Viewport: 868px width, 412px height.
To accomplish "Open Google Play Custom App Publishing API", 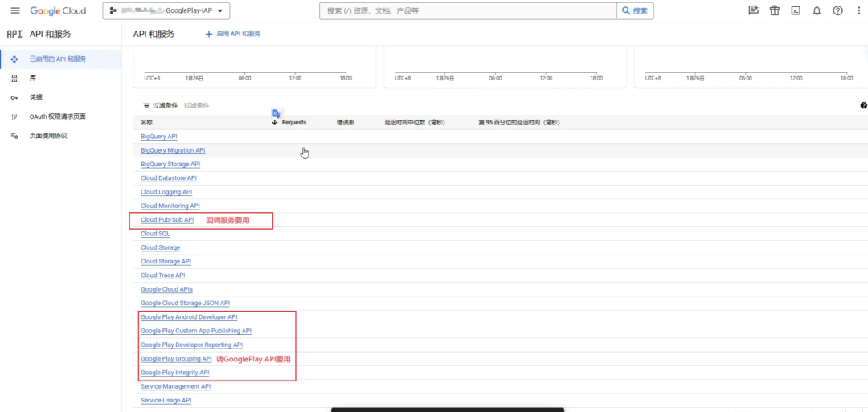I will point(196,331).
